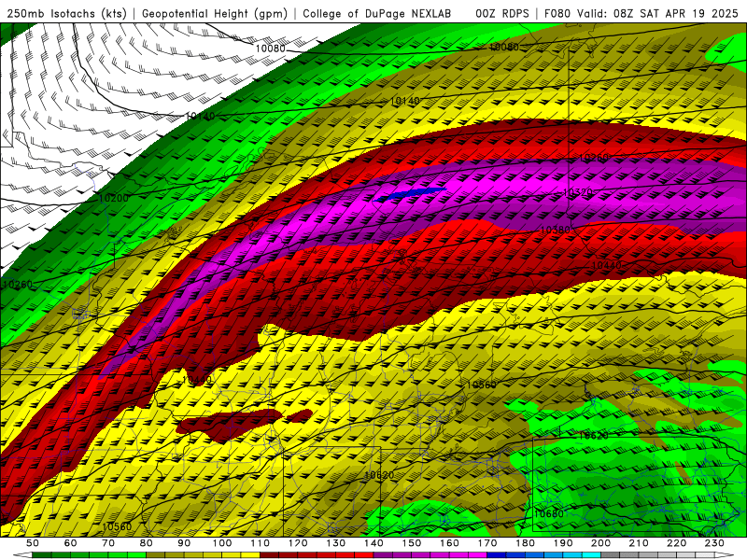Click the 10320 contour label in the magenta band
Image resolution: width=747 pixels, height=560 pixels.
[577, 192]
